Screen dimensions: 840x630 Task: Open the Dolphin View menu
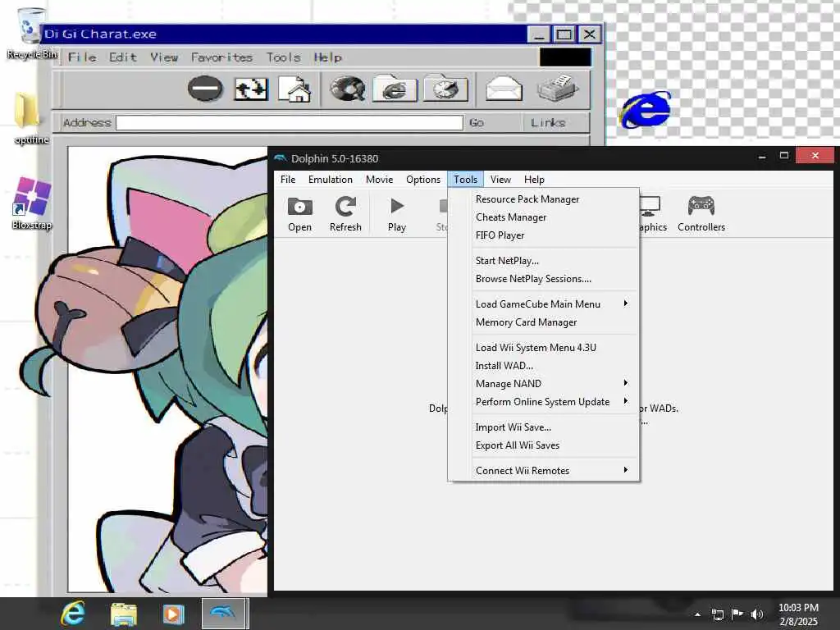[500, 180]
